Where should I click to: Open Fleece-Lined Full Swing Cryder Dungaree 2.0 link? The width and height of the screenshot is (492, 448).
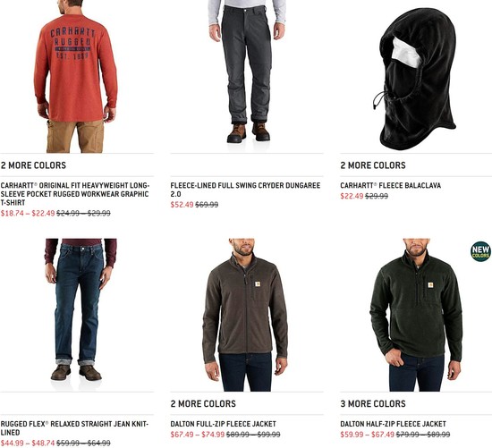(x=245, y=190)
